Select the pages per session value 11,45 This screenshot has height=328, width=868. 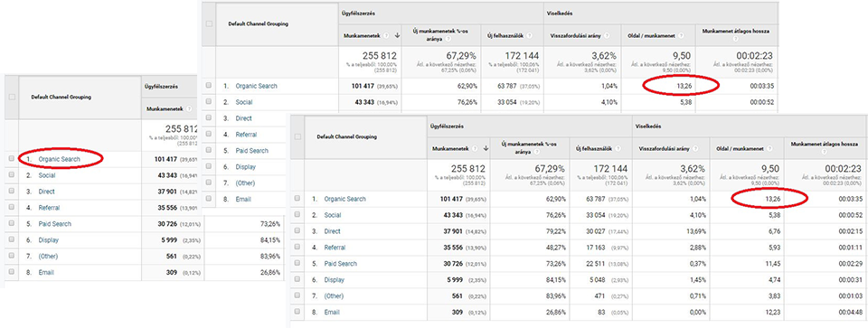pos(772,264)
